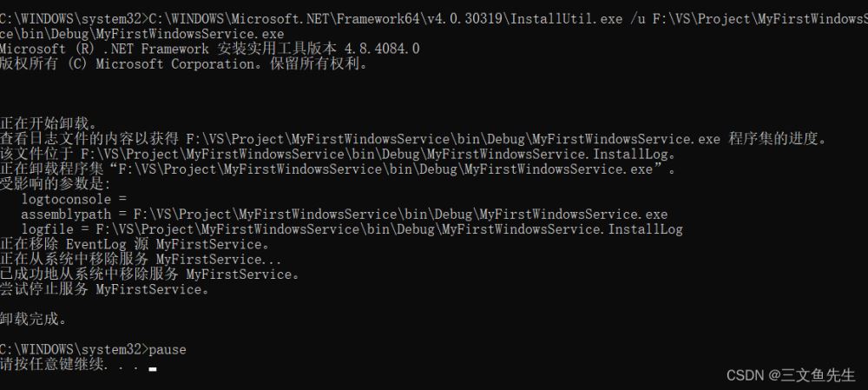868x390 pixels.
Task: Click the line starting with 查看日志文件的内容
Action: click(x=414, y=138)
